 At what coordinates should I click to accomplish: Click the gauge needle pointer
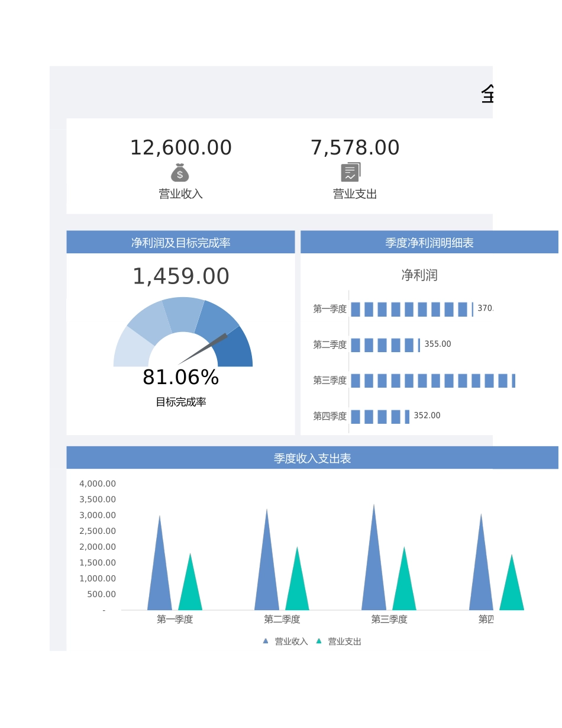coord(204,349)
